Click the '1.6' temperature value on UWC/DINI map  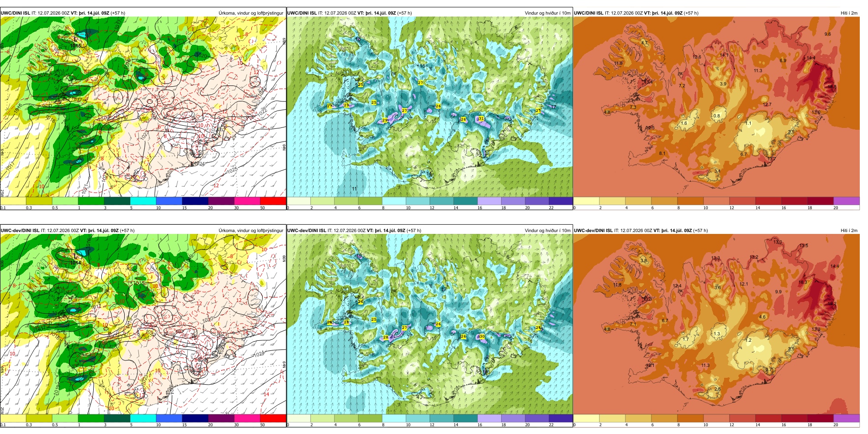click(684, 123)
